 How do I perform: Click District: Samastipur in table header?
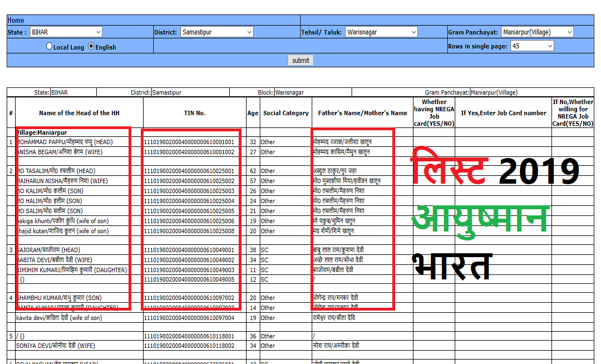coord(156,92)
